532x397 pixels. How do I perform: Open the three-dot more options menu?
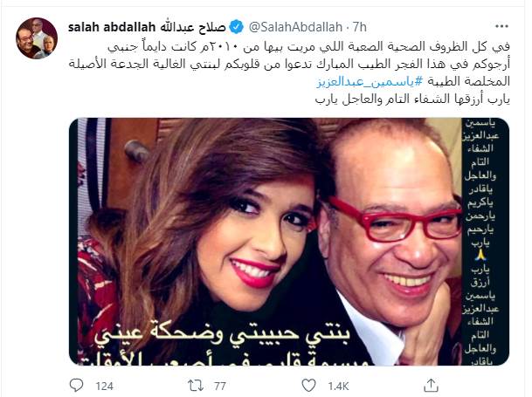click(x=501, y=26)
